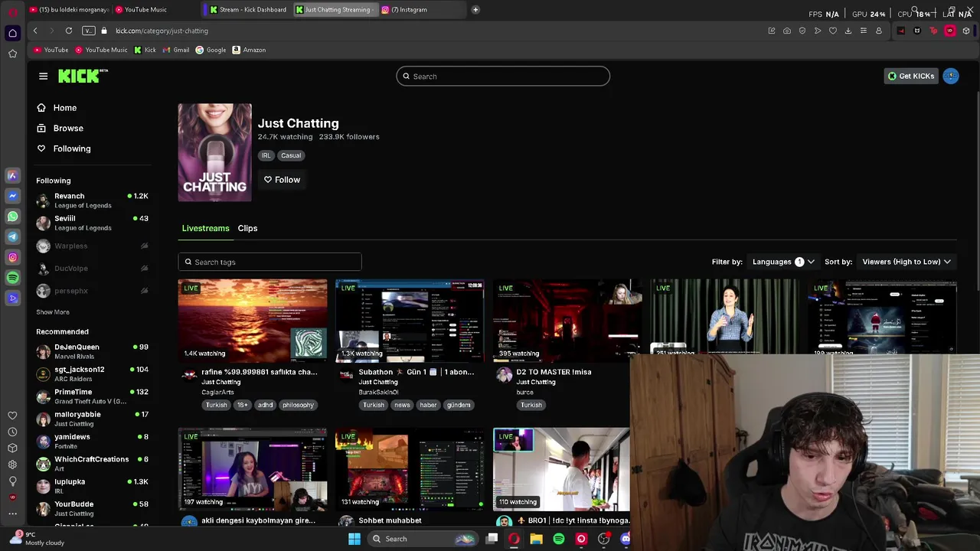Click the Get KICKs button

click(911, 76)
